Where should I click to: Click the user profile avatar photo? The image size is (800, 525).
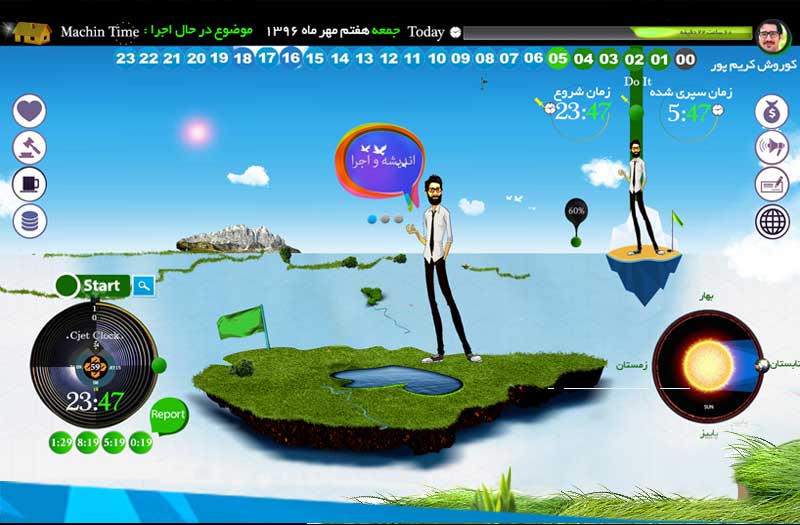(772, 38)
